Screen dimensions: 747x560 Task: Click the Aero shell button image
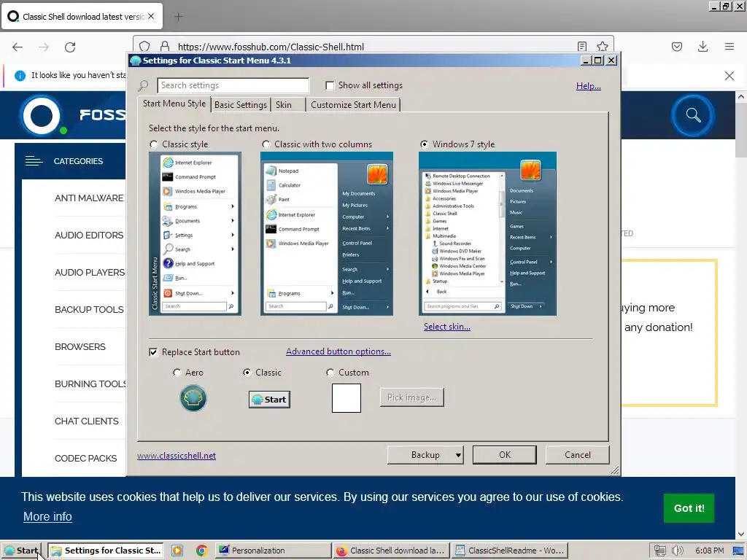(x=193, y=398)
